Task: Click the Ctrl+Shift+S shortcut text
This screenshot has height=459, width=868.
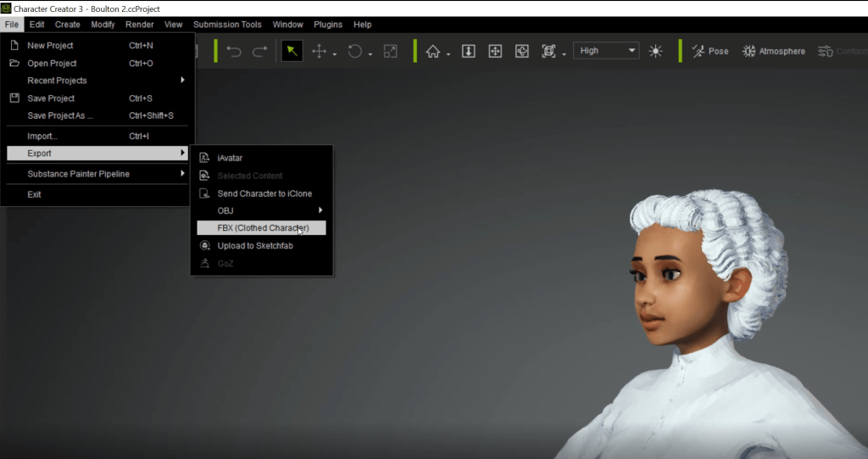Action: pyautogui.click(x=151, y=115)
